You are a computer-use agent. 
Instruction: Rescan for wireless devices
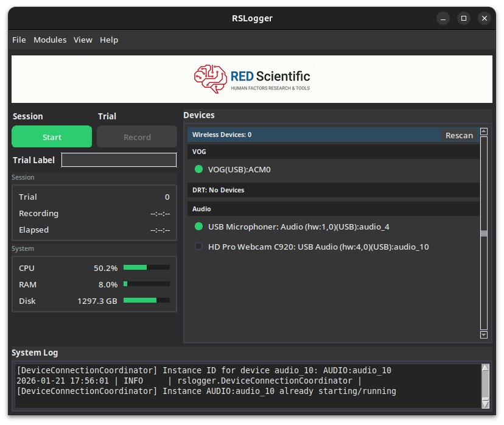click(459, 135)
